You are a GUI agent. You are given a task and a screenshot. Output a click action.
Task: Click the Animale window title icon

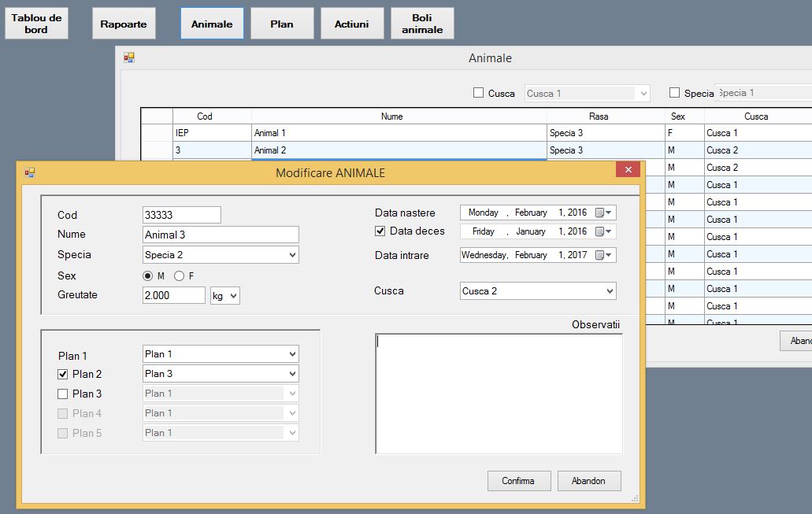(x=129, y=57)
